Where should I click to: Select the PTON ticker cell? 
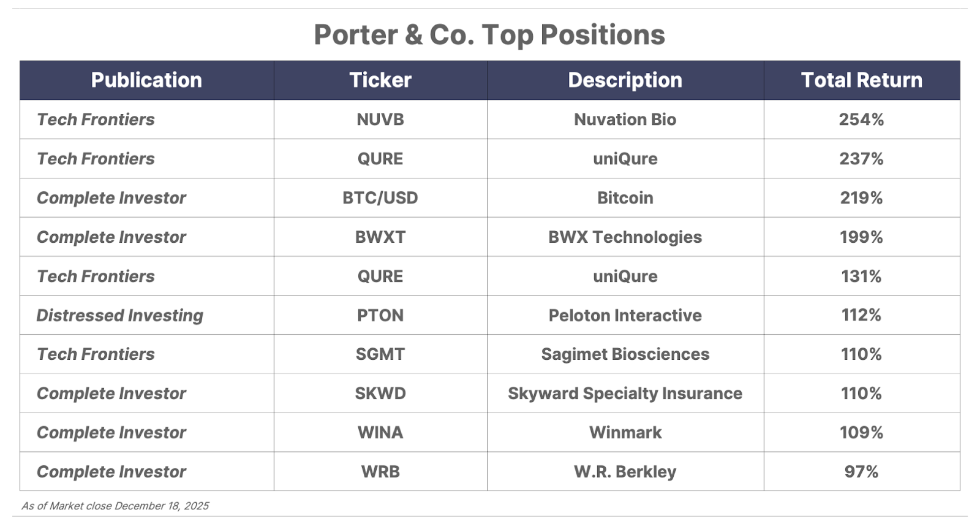coord(380,315)
